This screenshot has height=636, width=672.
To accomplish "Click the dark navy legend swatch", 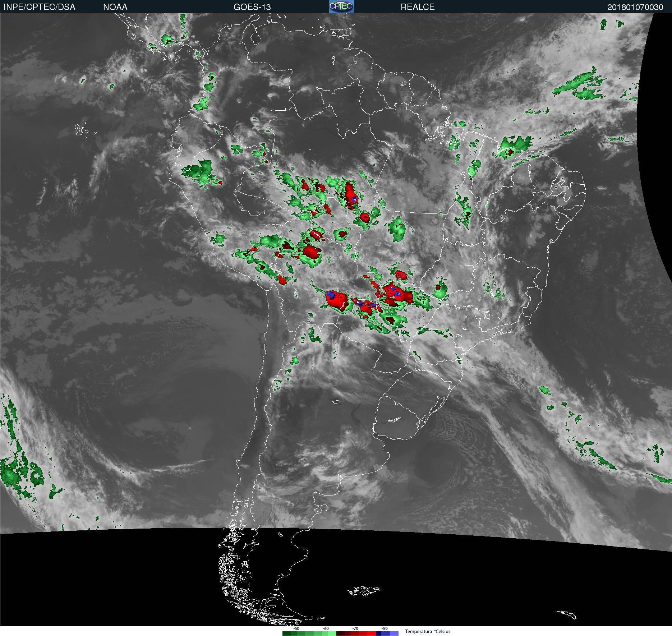I will tap(378, 633).
